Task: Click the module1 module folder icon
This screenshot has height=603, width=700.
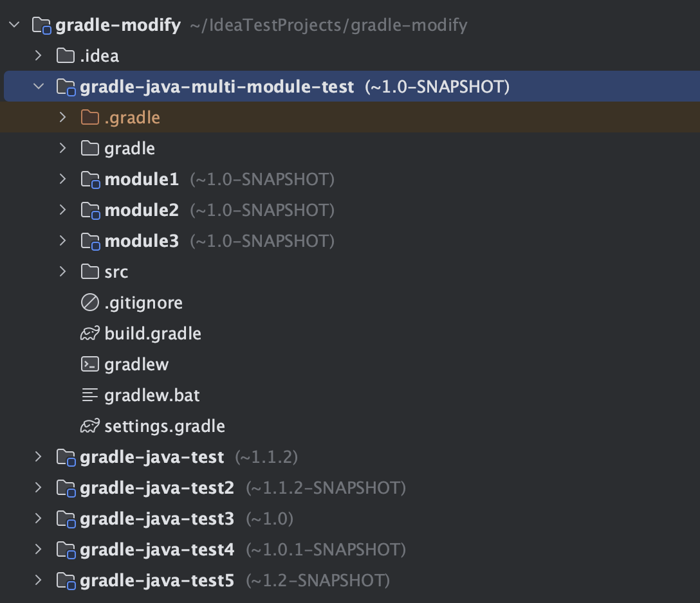Action: click(x=91, y=179)
